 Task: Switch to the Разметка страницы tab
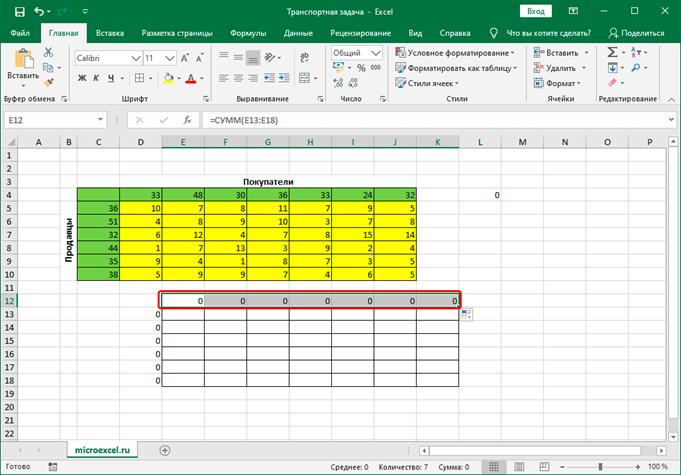click(x=177, y=33)
